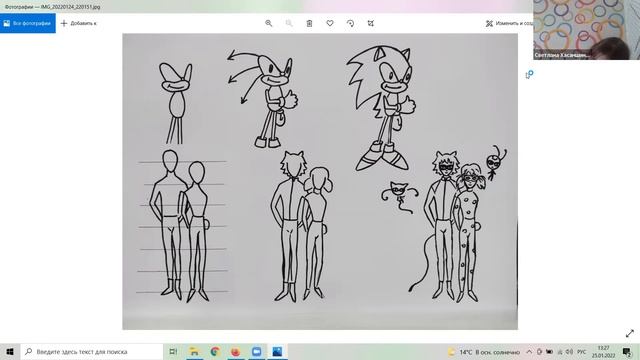Go back to 'Все фотографии'
Viewport: 640px width, 360px height.
(x=28, y=23)
